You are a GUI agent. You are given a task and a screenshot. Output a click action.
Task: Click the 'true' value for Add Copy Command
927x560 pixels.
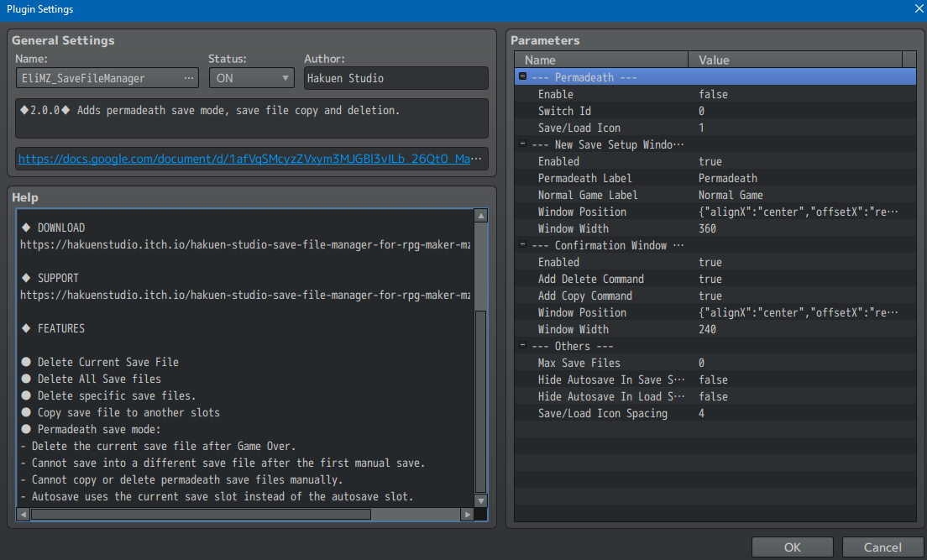[710, 296]
